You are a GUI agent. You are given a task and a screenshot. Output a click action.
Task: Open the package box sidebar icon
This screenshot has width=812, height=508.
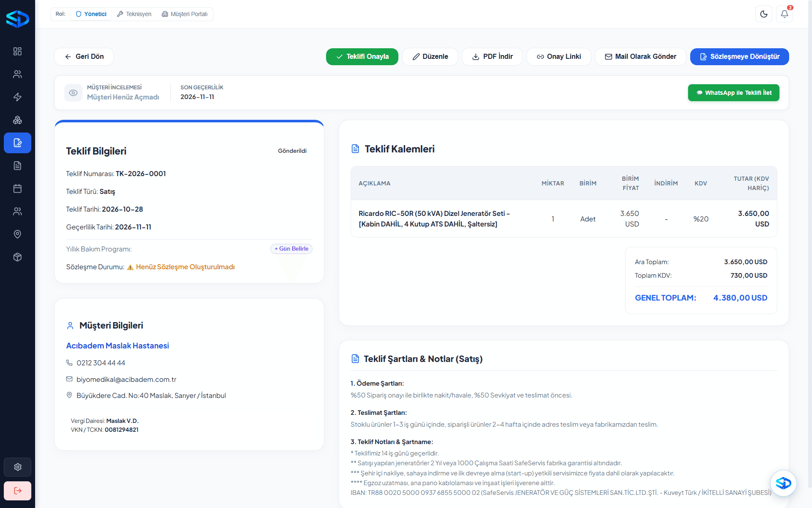tap(17, 257)
